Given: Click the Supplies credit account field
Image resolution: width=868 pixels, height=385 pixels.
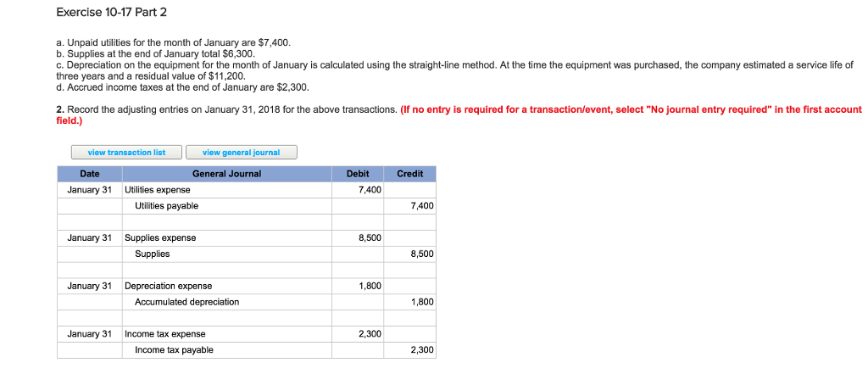Looking at the screenshot, I should pos(227,254).
